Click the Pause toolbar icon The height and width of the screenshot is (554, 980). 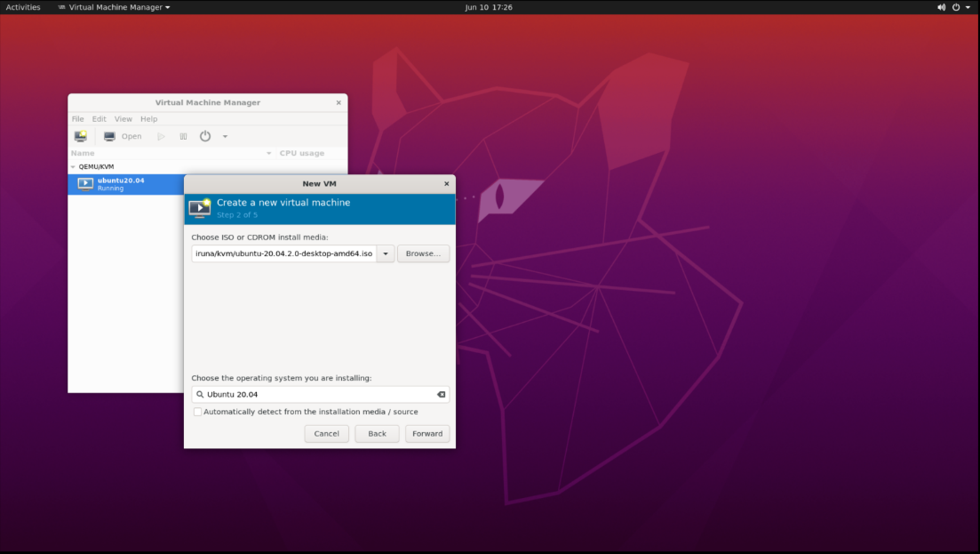click(183, 136)
